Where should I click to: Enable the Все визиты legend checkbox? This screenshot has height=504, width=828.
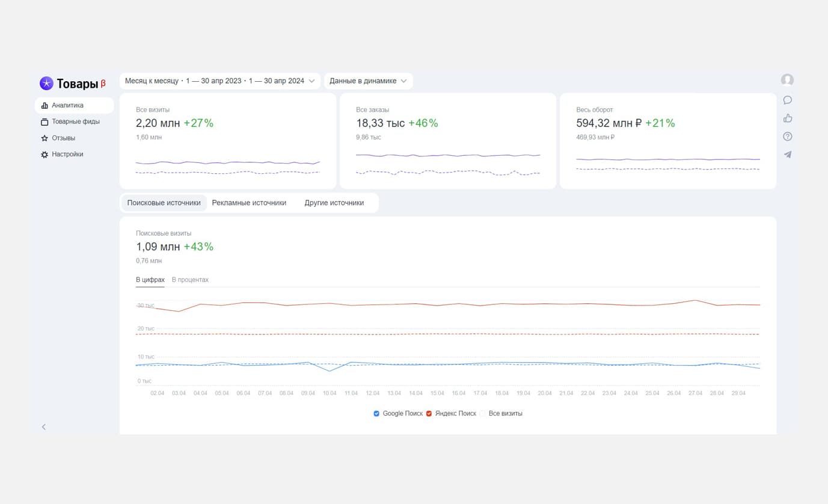482,414
